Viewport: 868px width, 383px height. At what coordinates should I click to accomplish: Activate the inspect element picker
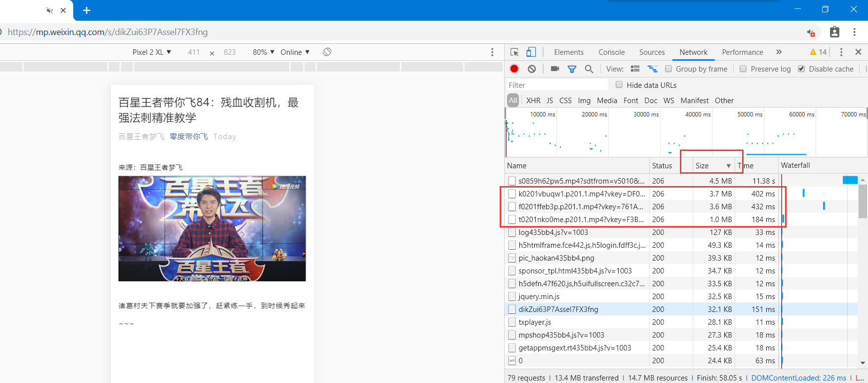coord(514,52)
